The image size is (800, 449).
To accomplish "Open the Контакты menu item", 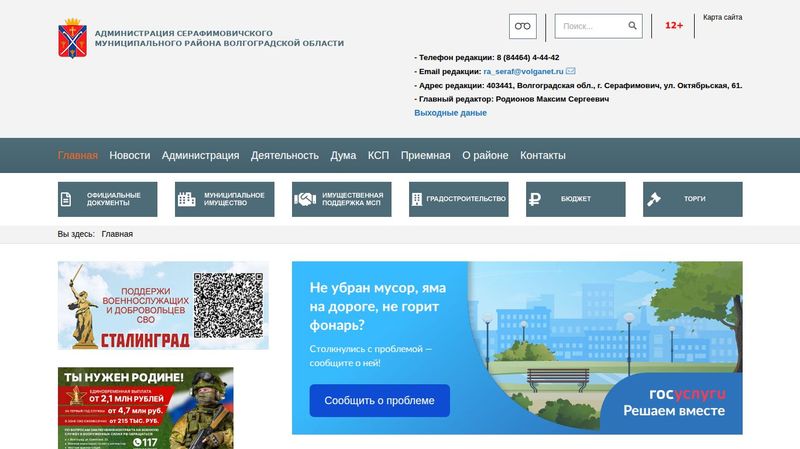I will (543, 156).
